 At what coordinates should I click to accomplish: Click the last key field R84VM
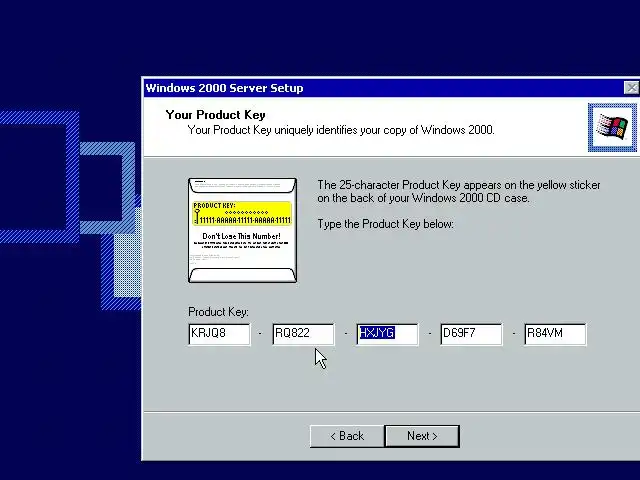point(556,334)
